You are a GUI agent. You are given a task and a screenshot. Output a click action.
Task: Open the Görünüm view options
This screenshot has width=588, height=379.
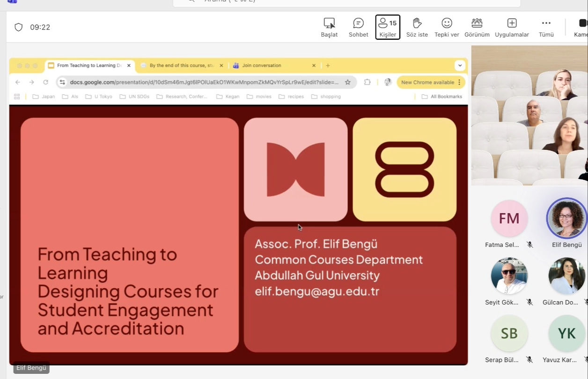pyautogui.click(x=477, y=28)
